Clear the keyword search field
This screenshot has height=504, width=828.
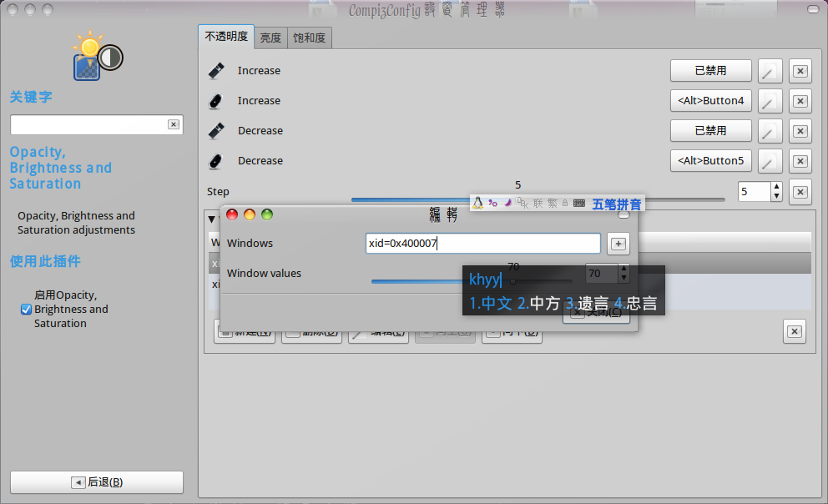tap(174, 124)
